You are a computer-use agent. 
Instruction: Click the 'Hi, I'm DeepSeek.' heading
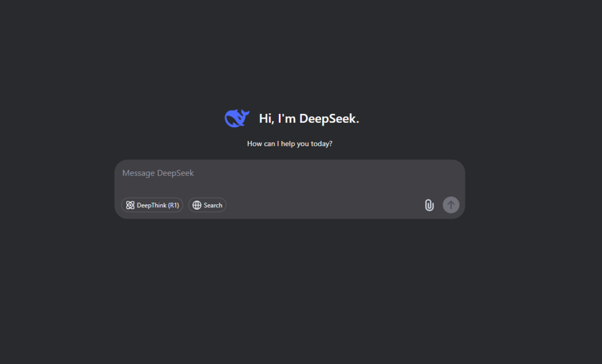pyautogui.click(x=309, y=119)
